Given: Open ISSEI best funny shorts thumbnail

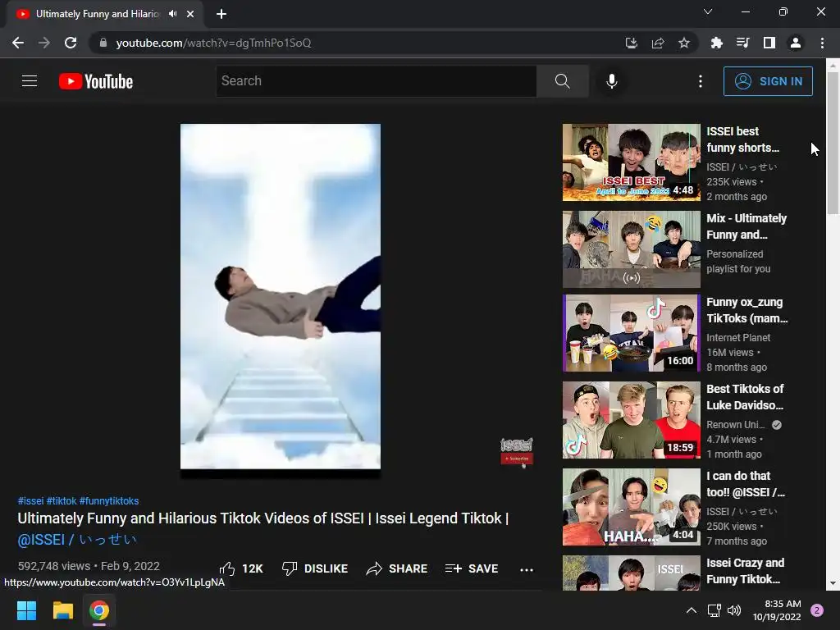Looking at the screenshot, I should [x=631, y=162].
